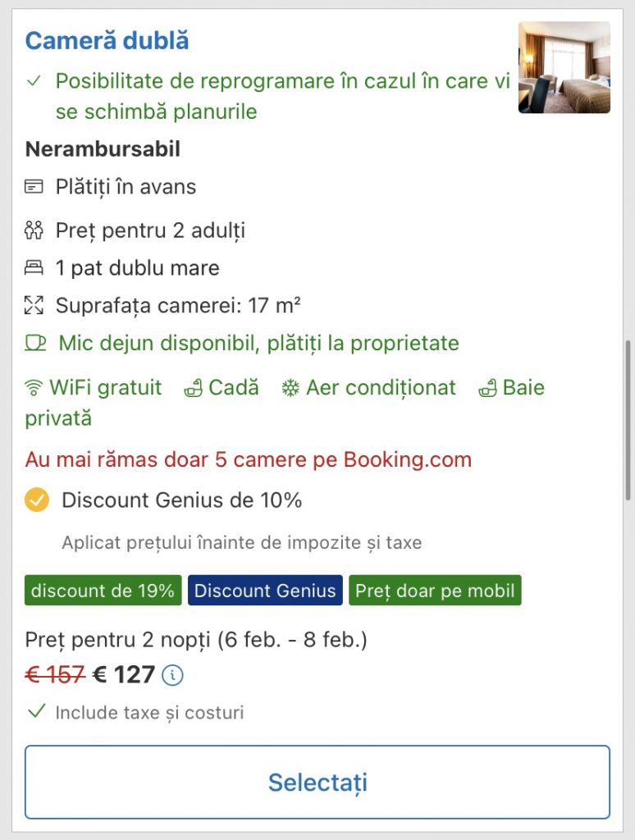Click the discount de 19% badge

click(x=103, y=591)
